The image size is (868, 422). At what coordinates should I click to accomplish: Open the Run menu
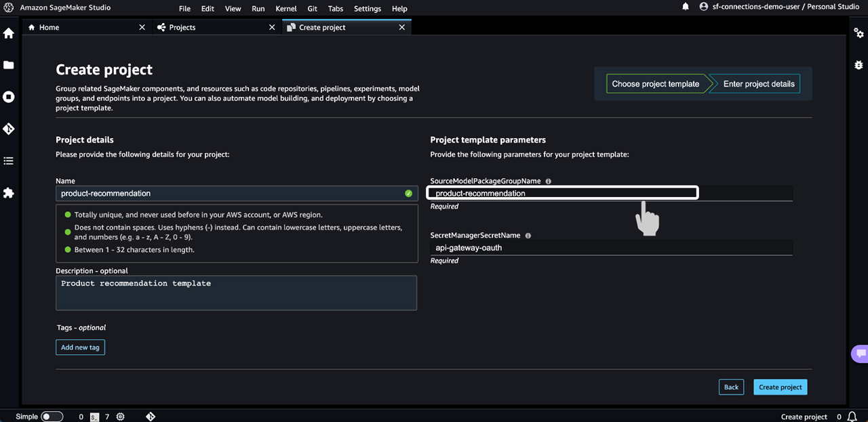[258, 9]
